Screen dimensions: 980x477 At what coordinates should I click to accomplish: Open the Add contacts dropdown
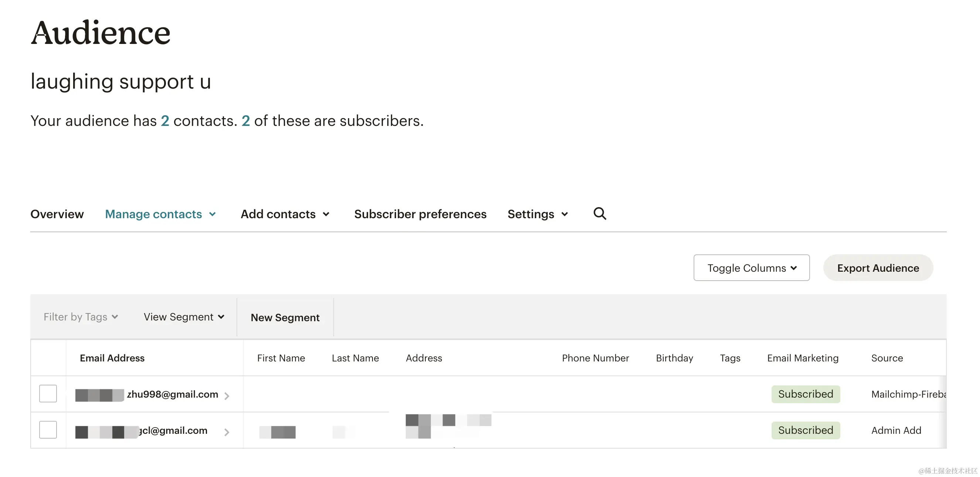tap(285, 214)
